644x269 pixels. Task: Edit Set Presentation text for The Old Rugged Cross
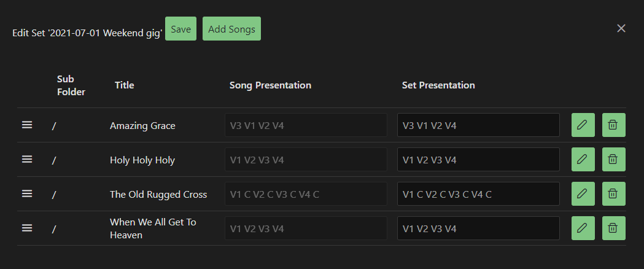click(x=478, y=194)
